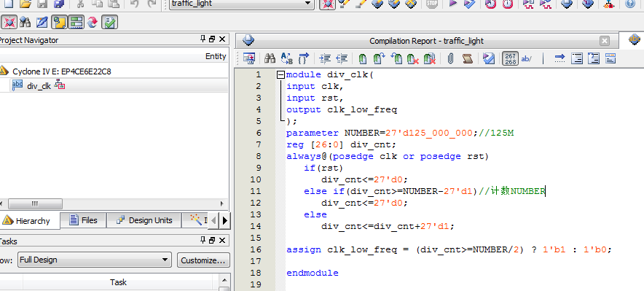Viewport: 644px width, 291px height.
Task: Click the blue arrow go-to-line icon
Action: click(x=559, y=58)
